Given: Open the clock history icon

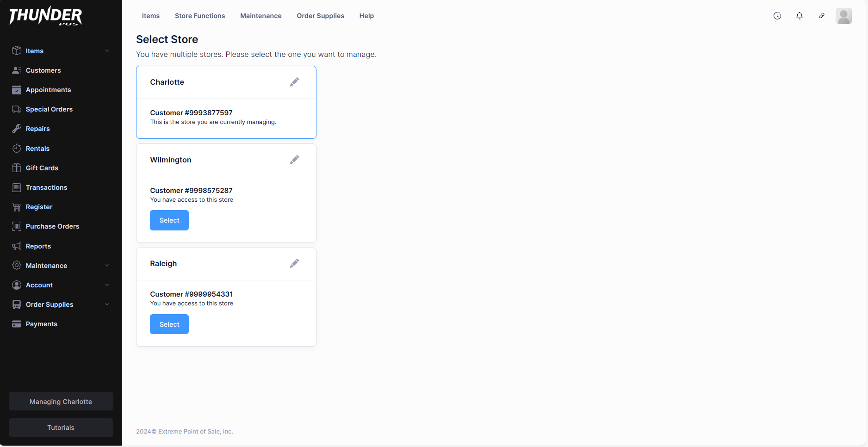Looking at the screenshot, I should click(x=777, y=16).
